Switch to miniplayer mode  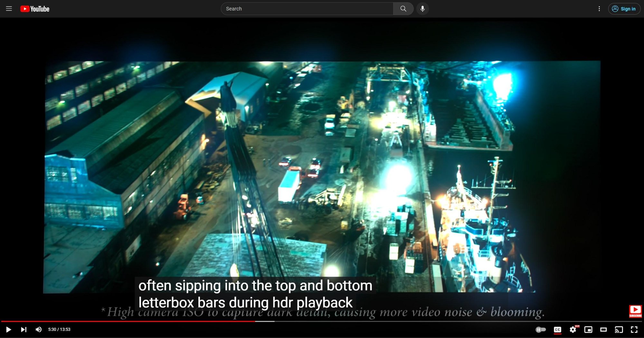tap(588, 329)
